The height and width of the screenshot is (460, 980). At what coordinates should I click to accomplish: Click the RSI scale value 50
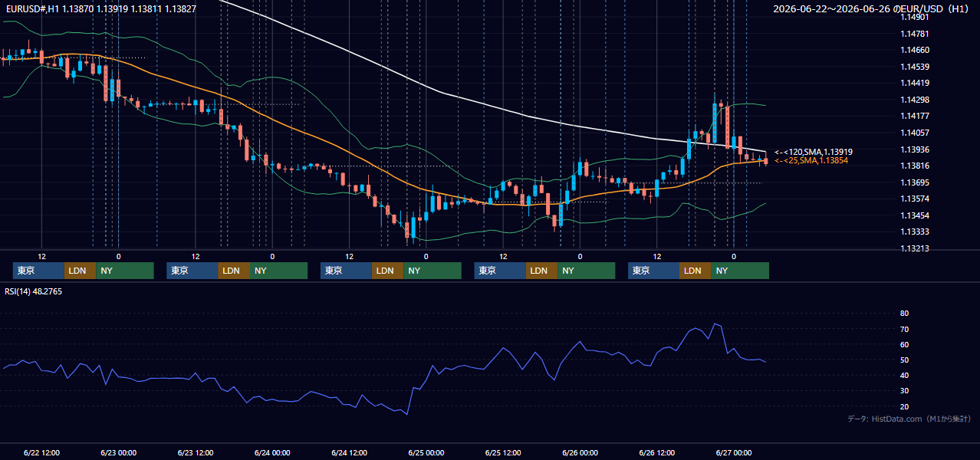pos(905,360)
